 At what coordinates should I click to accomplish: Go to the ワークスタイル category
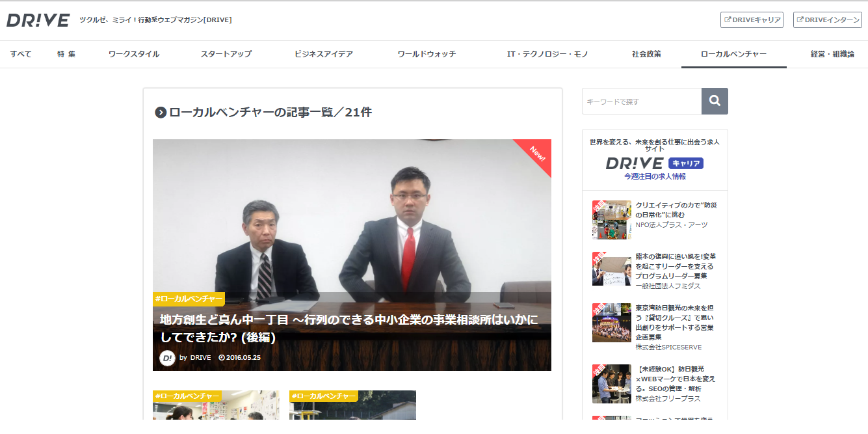(134, 54)
